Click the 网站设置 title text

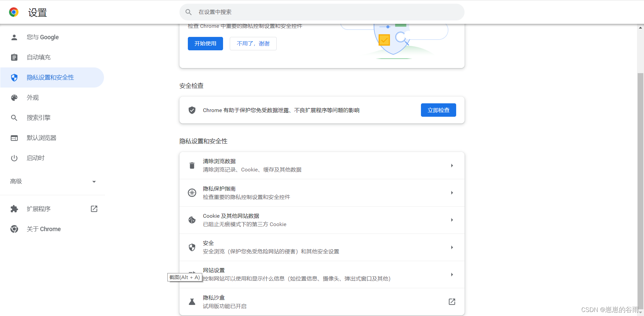click(214, 270)
